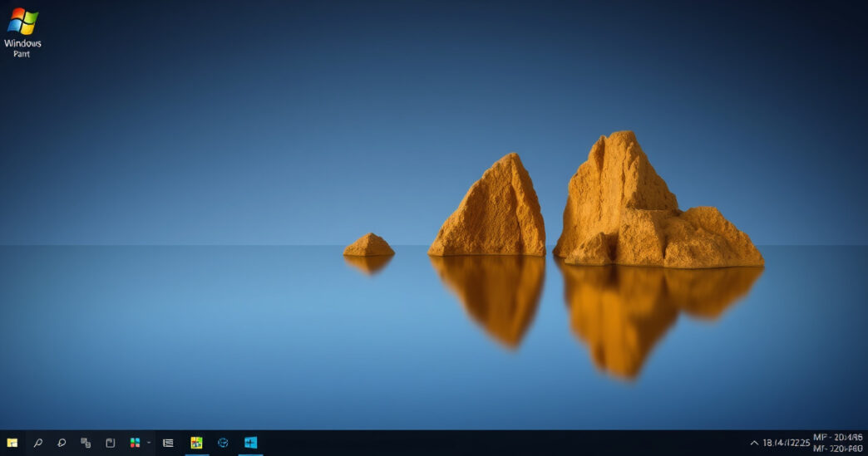The height and width of the screenshot is (456, 868).
Task: Expand the hidden system tray icons chevron
Action: 754,443
